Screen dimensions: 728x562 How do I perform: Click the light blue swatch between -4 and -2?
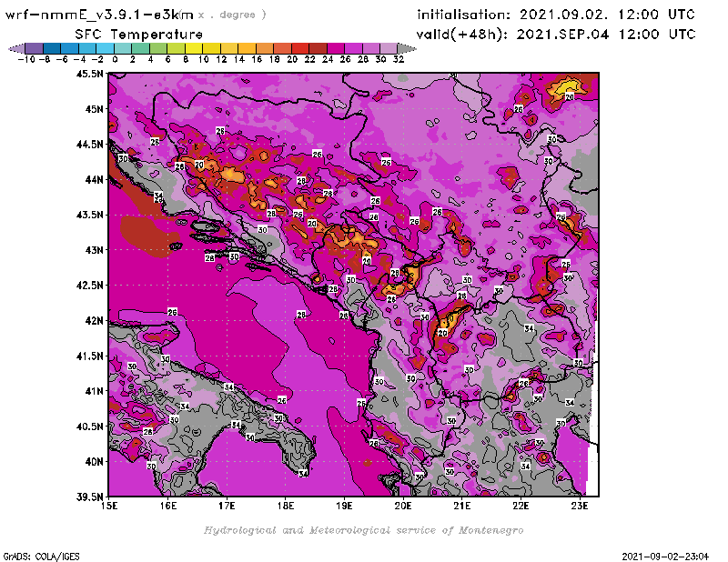[x=87, y=48]
